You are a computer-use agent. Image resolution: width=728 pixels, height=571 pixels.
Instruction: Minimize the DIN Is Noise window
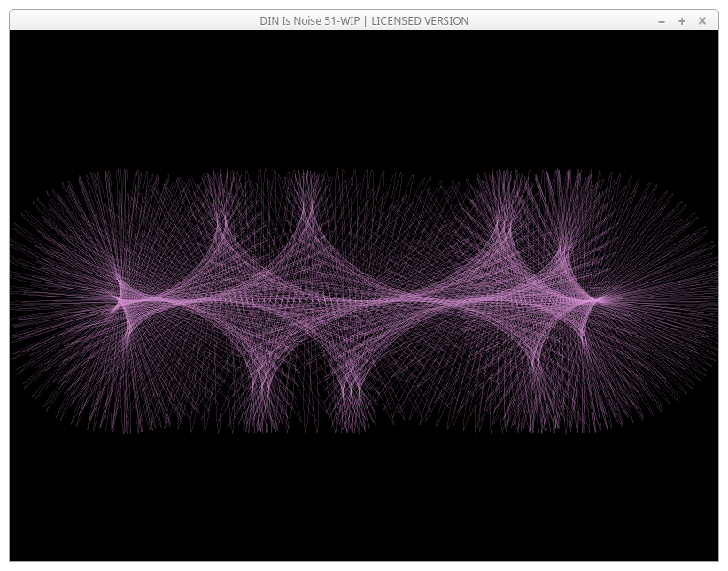pyautogui.click(x=662, y=21)
